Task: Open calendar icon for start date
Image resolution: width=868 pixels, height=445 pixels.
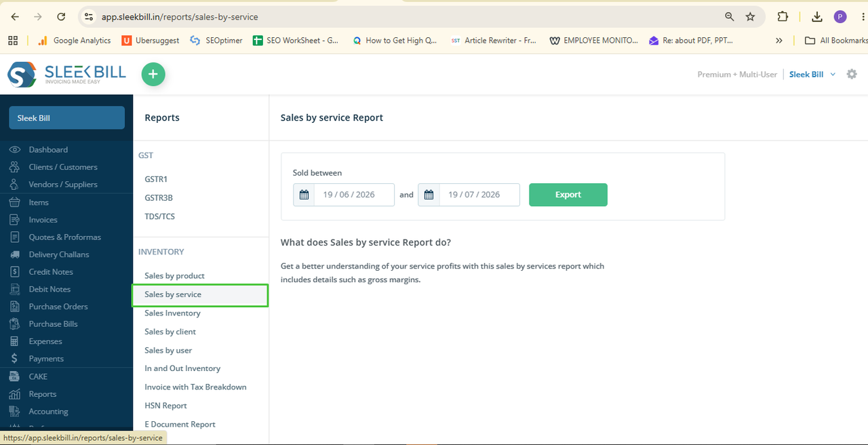Action: tap(304, 195)
